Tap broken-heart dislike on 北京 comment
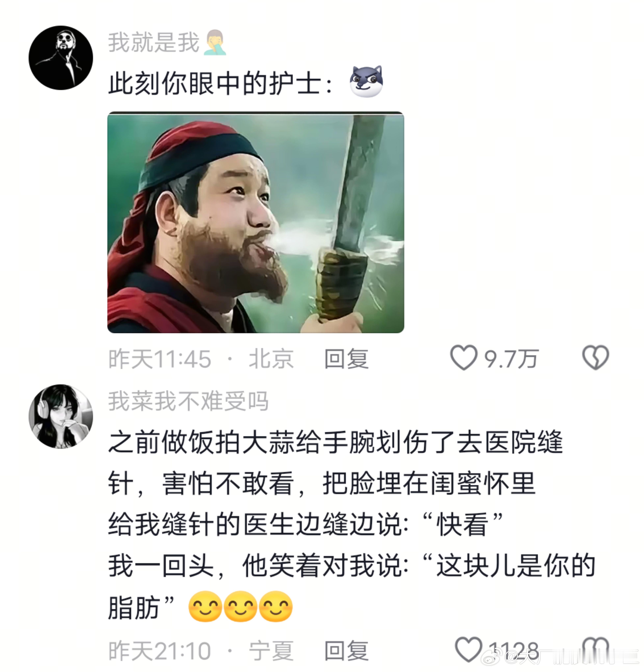The image size is (644, 672). click(595, 358)
